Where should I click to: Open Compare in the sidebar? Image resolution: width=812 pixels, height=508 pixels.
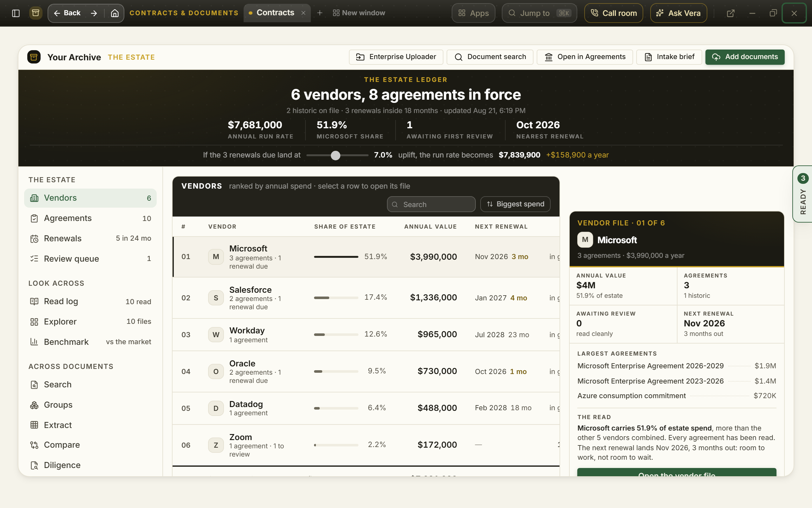pos(90,445)
